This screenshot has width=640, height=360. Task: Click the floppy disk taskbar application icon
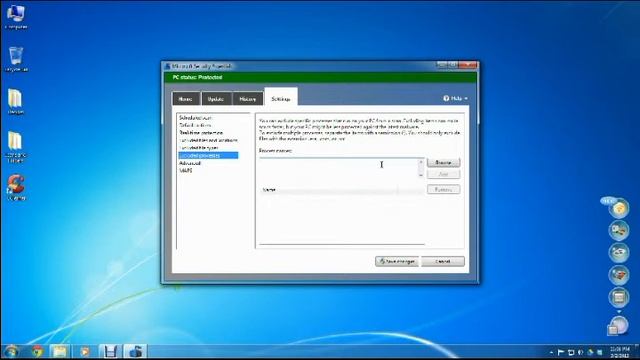click(x=110, y=351)
